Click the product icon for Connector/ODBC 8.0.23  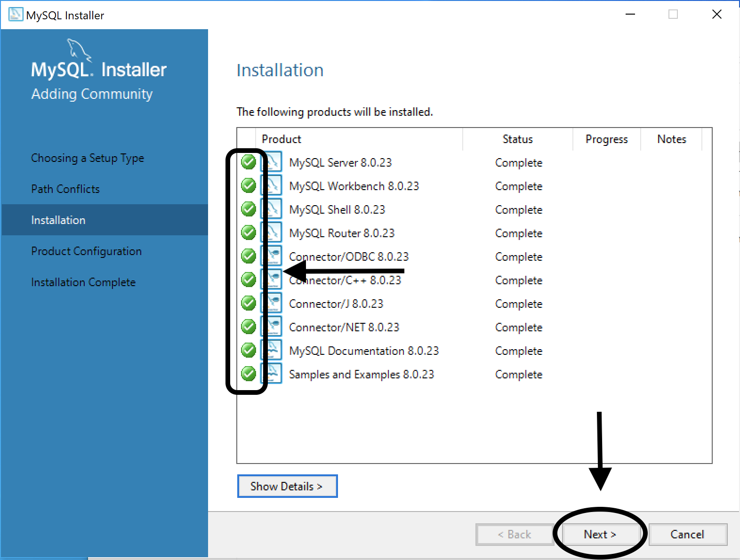[272, 256]
